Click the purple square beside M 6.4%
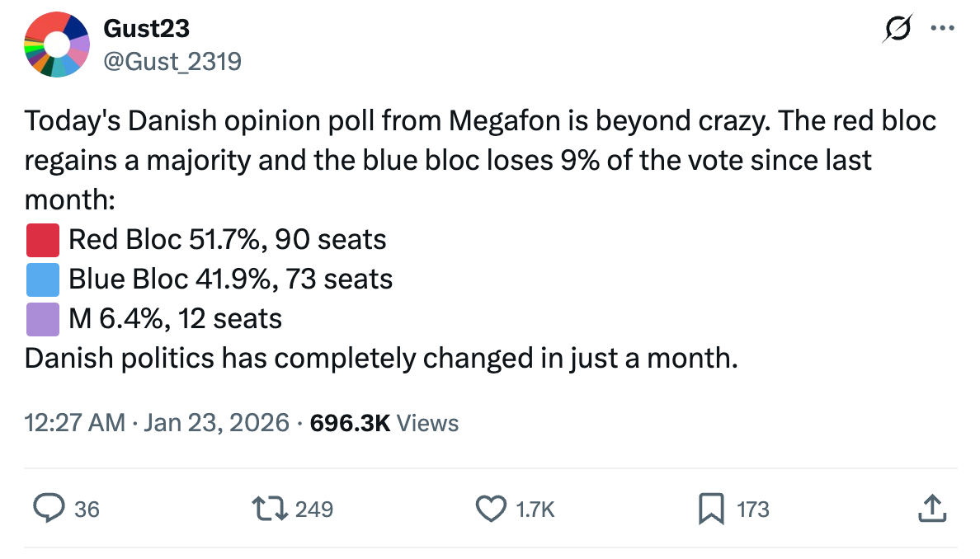 [x=43, y=319]
